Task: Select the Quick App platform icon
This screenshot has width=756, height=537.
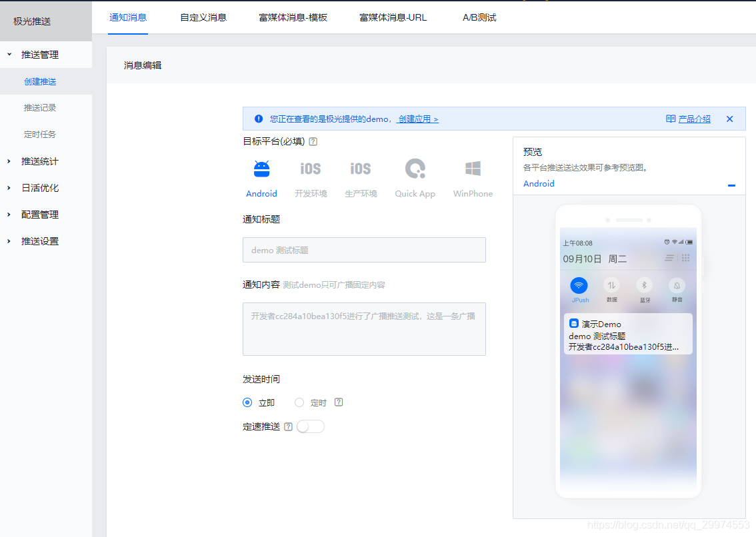Action: point(415,169)
